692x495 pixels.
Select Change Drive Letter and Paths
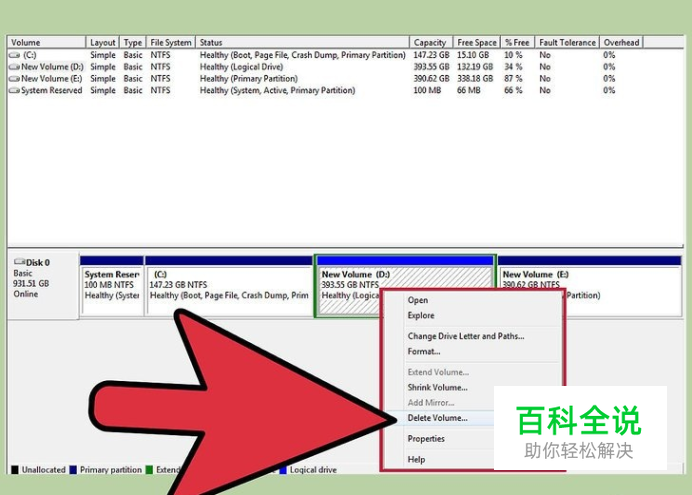(x=466, y=336)
